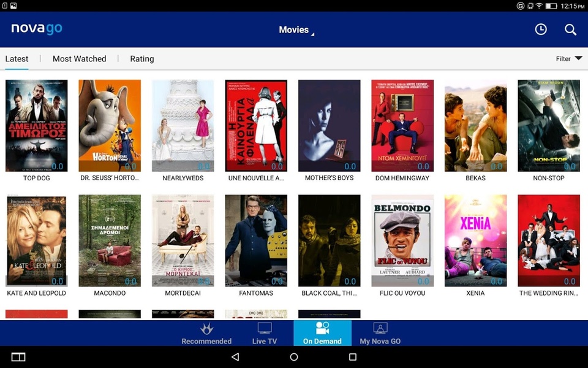This screenshot has width=588, height=368.
Task: Open the Black Coal movie poster
Action: [x=330, y=240]
